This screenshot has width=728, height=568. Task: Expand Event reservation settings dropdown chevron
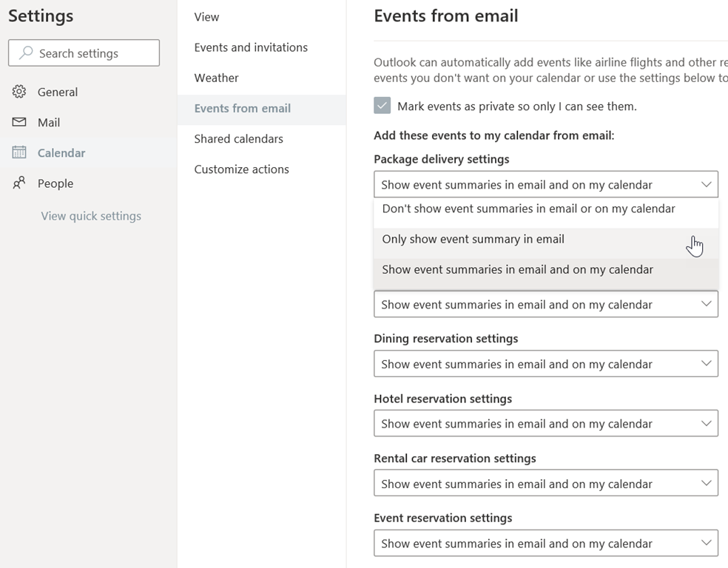click(706, 544)
